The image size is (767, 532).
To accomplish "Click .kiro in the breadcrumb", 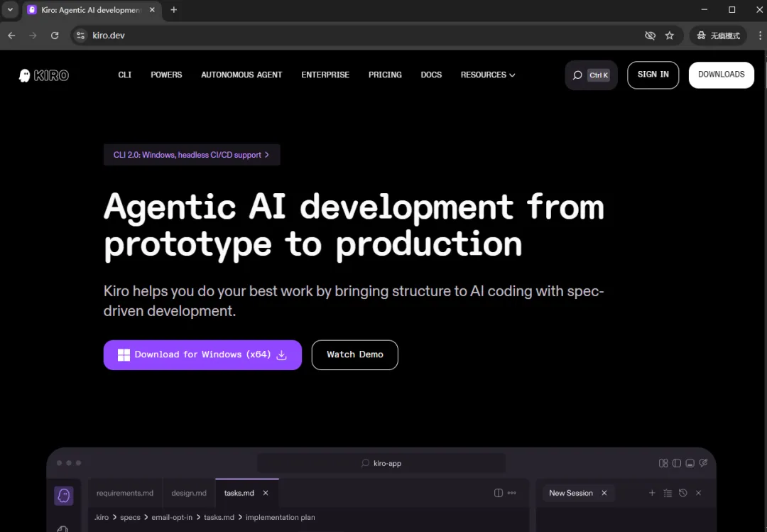I will coord(102,517).
